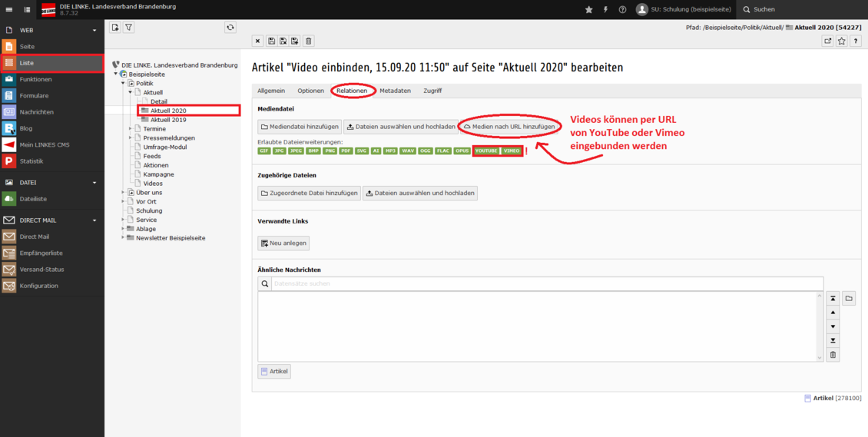Switch to the Metadaten tab
The width and height of the screenshot is (868, 437).
[396, 91]
